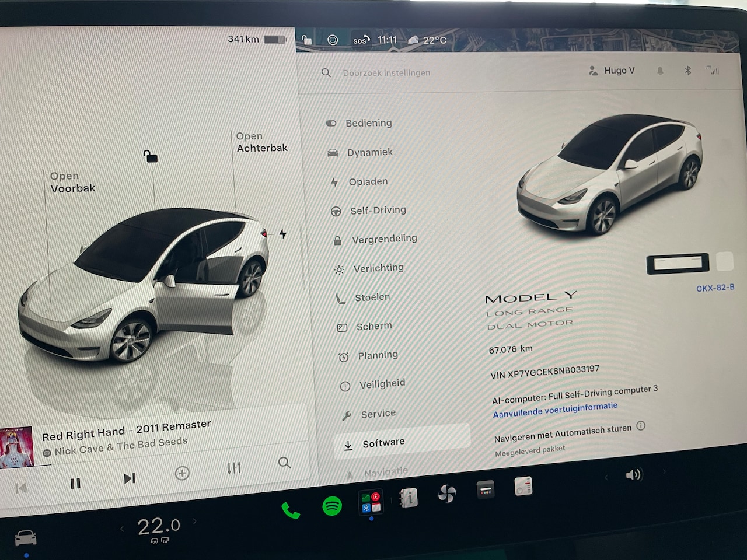This screenshot has width=747, height=560.
Task: Open info for Navigeren met Automatisch sturen
Action: click(641, 425)
